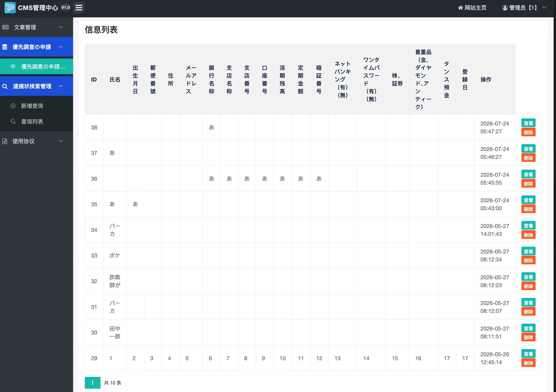Click the 管理员【1】 account label

(x=523, y=8)
